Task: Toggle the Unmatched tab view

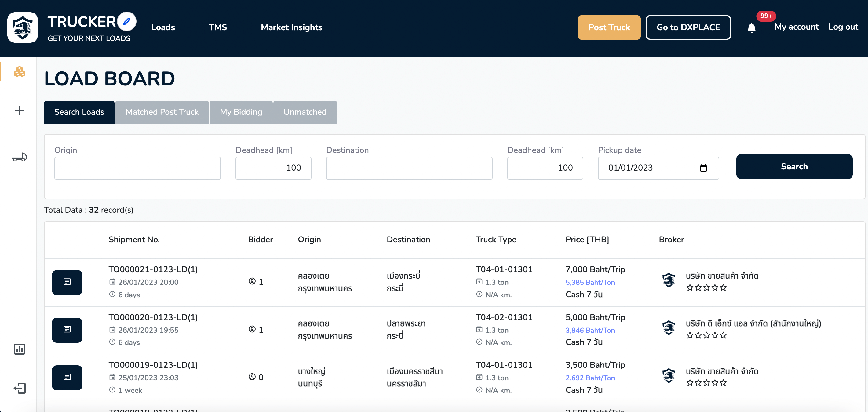Action: pos(305,112)
